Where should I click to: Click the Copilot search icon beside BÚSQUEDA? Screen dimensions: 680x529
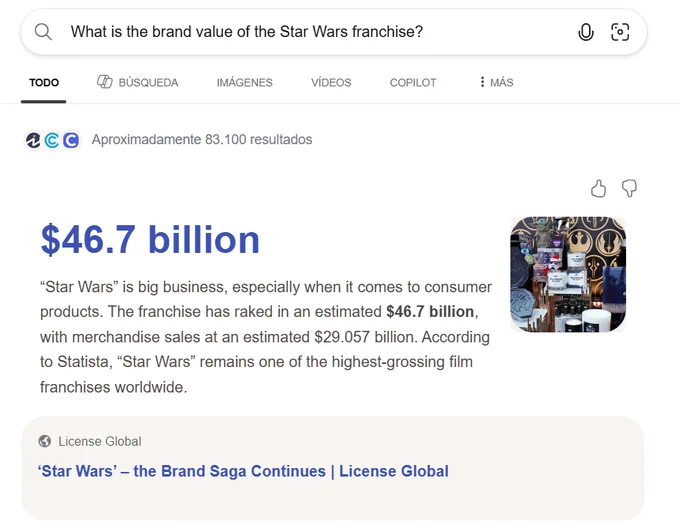(x=105, y=82)
